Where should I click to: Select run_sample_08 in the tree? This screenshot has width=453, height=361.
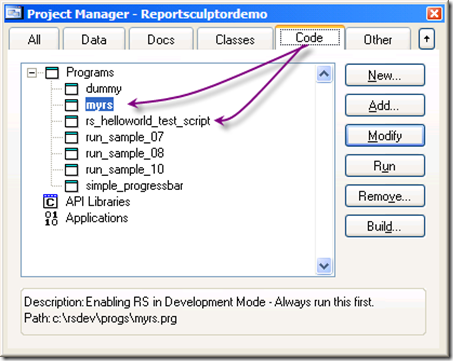point(125,153)
